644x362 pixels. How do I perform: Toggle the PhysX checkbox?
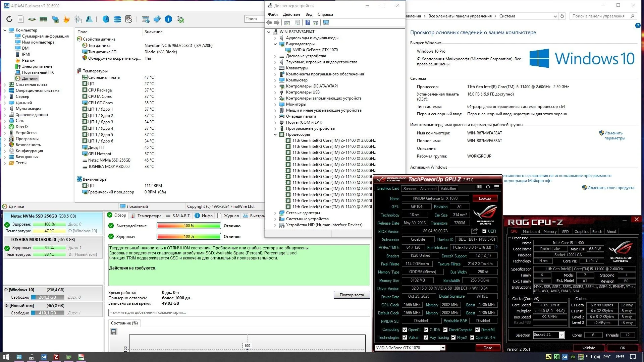coord(453,338)
